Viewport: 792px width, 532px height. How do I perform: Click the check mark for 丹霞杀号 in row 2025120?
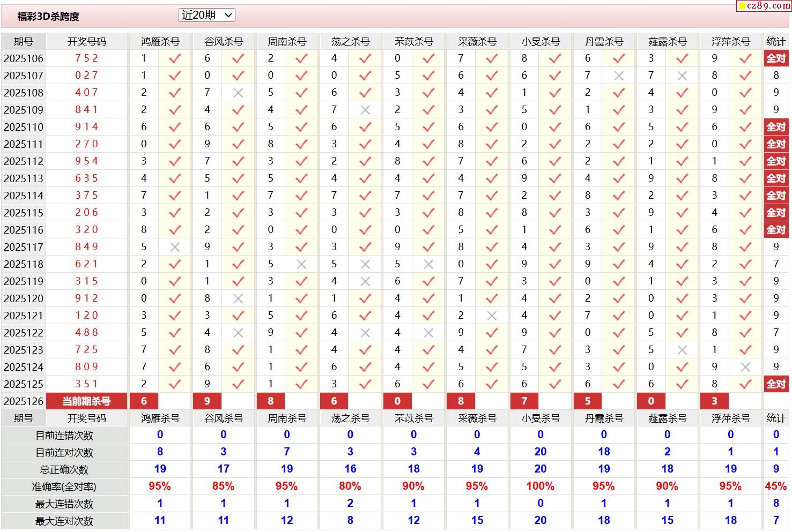(x=619, y=298)
